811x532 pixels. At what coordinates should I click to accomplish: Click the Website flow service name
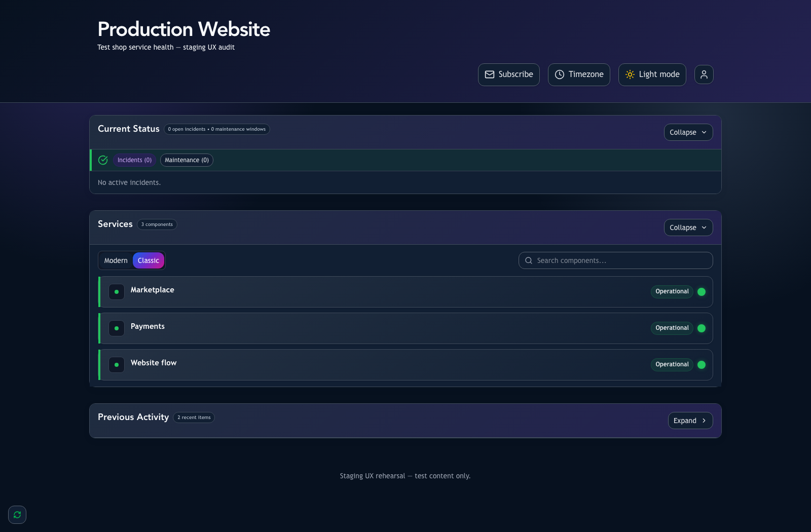[154, 363]
